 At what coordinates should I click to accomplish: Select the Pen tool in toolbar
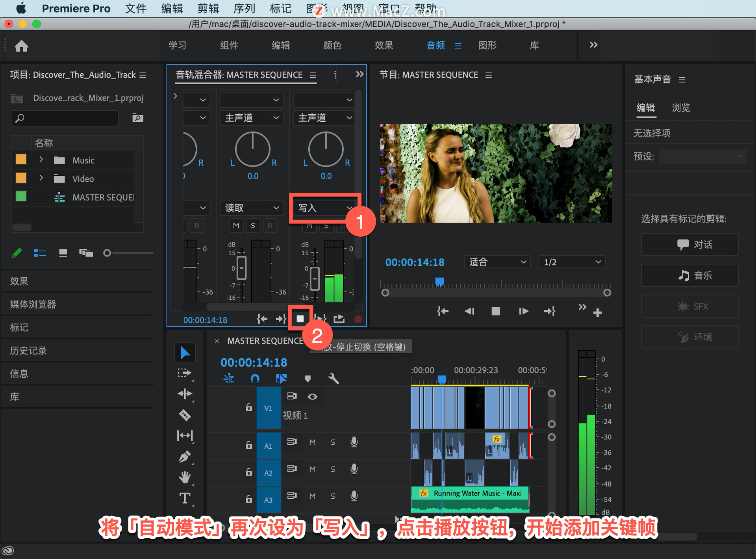point(185,457)
